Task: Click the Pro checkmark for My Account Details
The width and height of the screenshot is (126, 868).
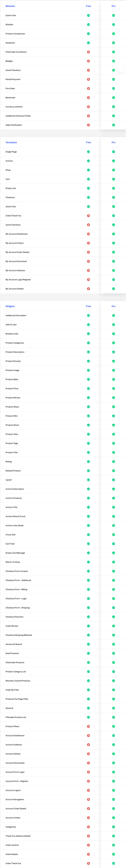Action: click(x=114, y=289)
